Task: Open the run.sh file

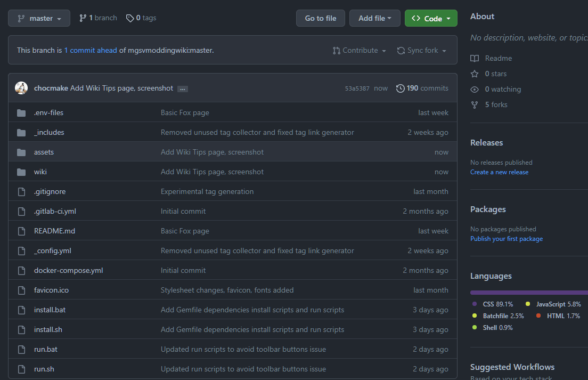Action: coord(44,369)
